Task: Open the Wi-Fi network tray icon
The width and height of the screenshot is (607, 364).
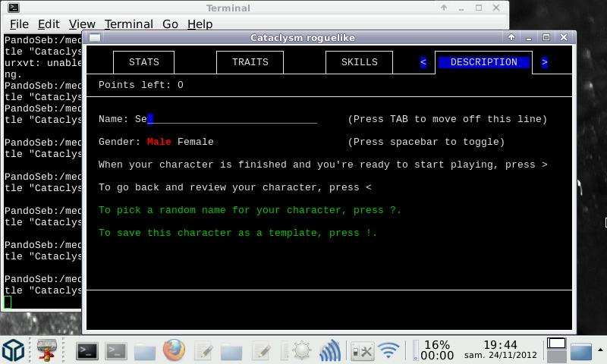Action: 388,351
